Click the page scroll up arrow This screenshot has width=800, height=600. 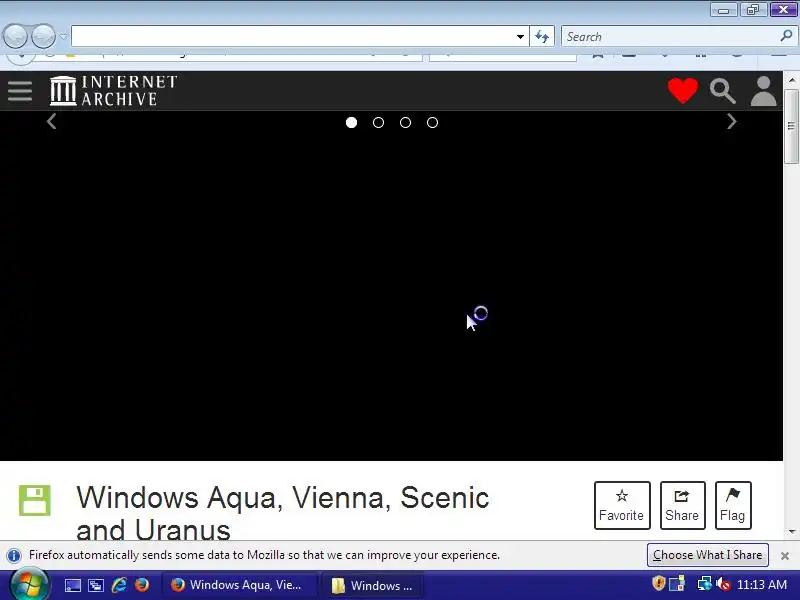[x=791, y=81]
